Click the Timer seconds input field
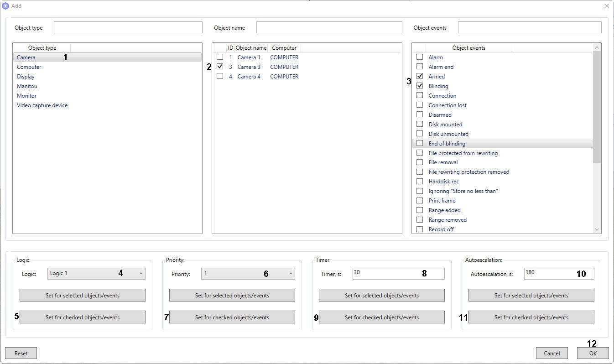 (399, 274)
